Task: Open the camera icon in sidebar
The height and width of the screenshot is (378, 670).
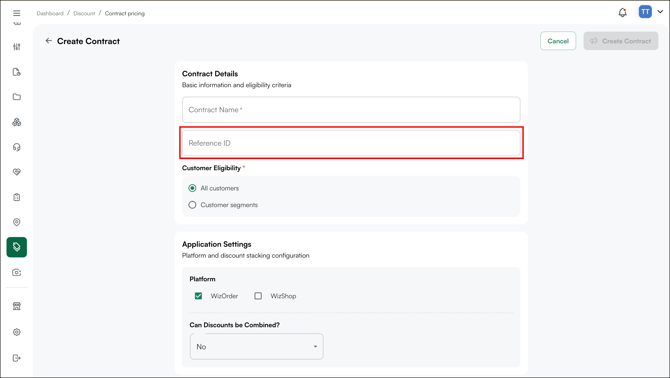Action: click(x=17, y=273)
